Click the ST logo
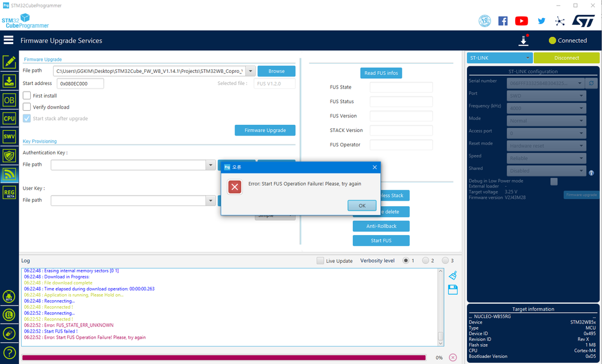This screenshot has height=364, width=602. point(583,20)
